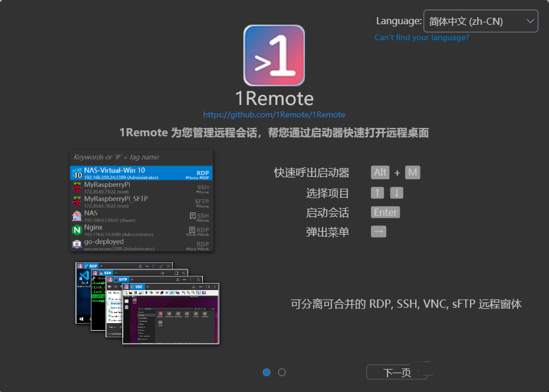Click the house icon beside the NAS entry

point(77,216)
